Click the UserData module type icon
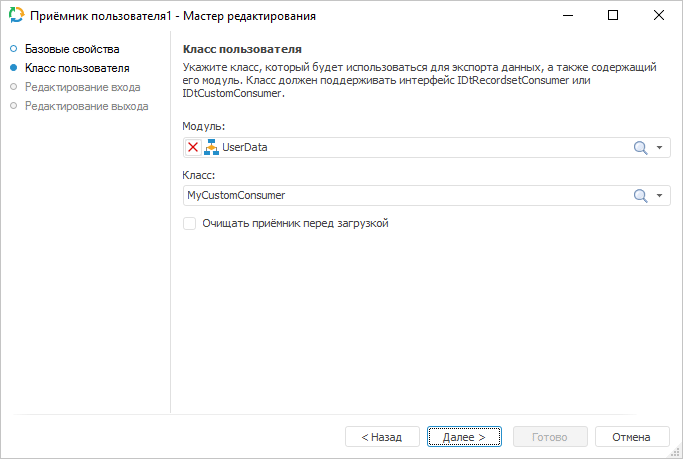Image resolution: width=683 pixels, height=459 pixels. [x=211, y=148]
